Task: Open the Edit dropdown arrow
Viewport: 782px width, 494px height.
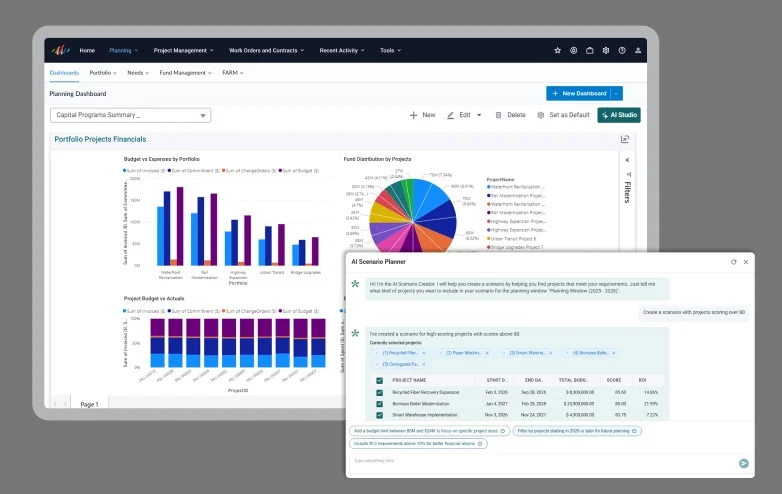Action: point(479,115)
